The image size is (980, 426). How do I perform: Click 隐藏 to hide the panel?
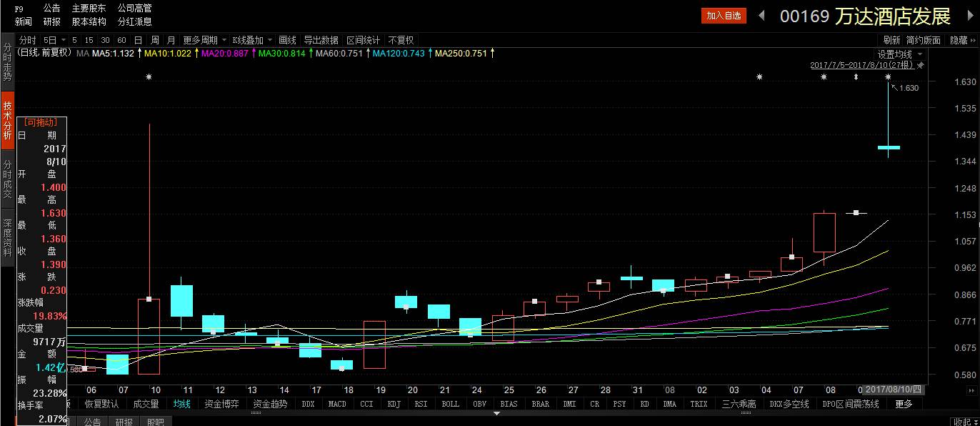[x=958, y=40]
